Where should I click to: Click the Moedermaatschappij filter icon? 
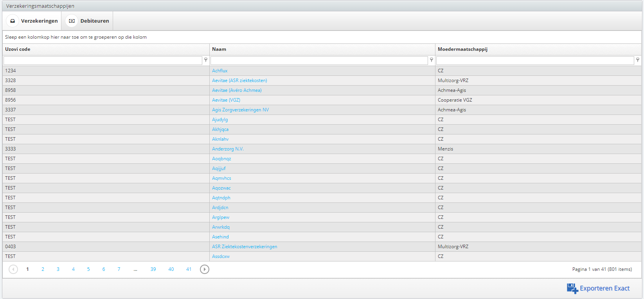[638, 60]
